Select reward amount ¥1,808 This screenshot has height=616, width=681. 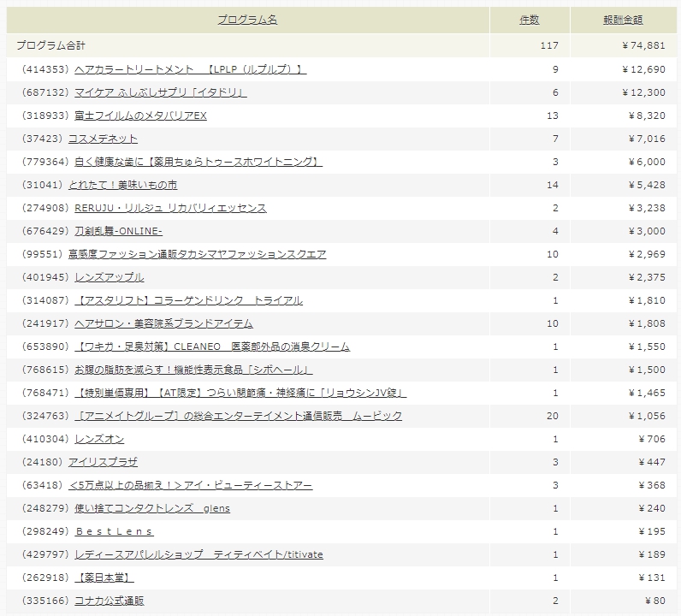(x=647, y=323)
